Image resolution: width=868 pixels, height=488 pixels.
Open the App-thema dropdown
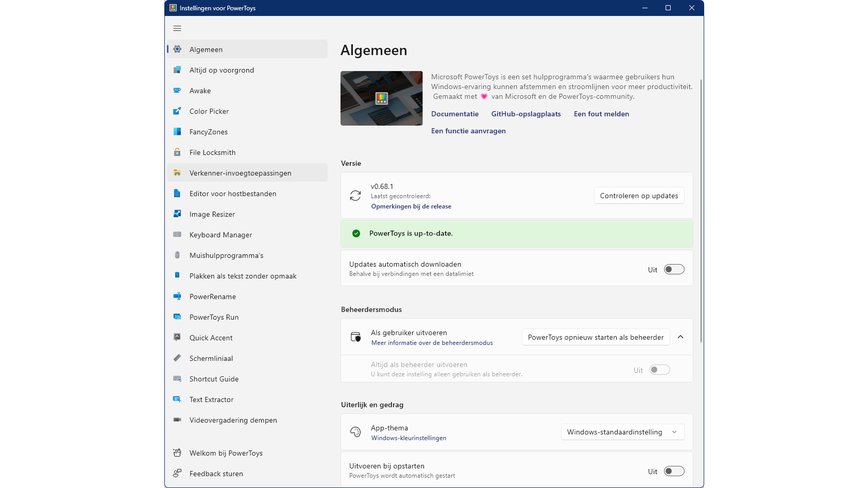[622, 432]
